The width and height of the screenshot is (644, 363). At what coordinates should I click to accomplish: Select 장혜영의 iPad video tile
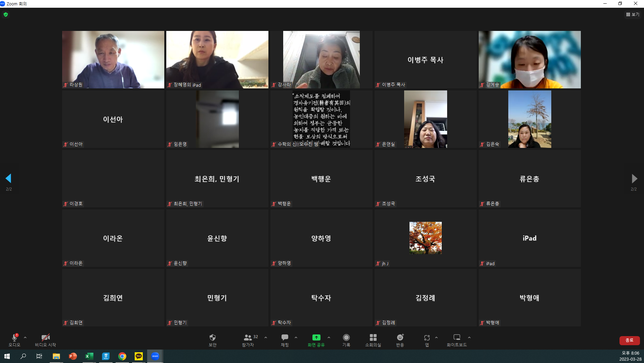point(217,59)
